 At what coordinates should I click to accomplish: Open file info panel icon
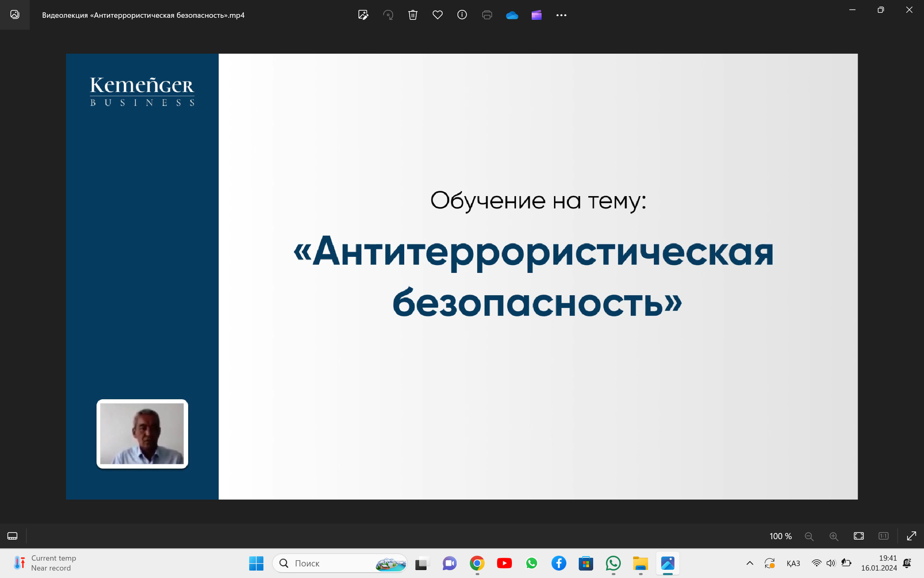click(462, 15)
